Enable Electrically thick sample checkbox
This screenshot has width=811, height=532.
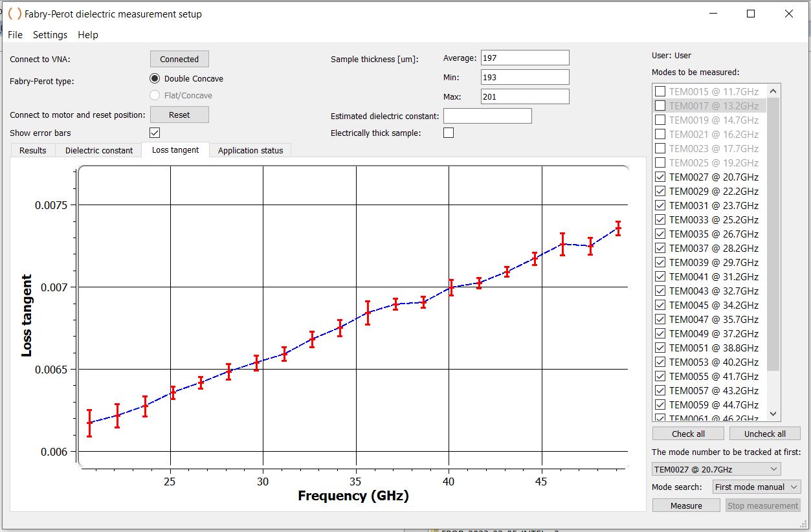(449, 133)
